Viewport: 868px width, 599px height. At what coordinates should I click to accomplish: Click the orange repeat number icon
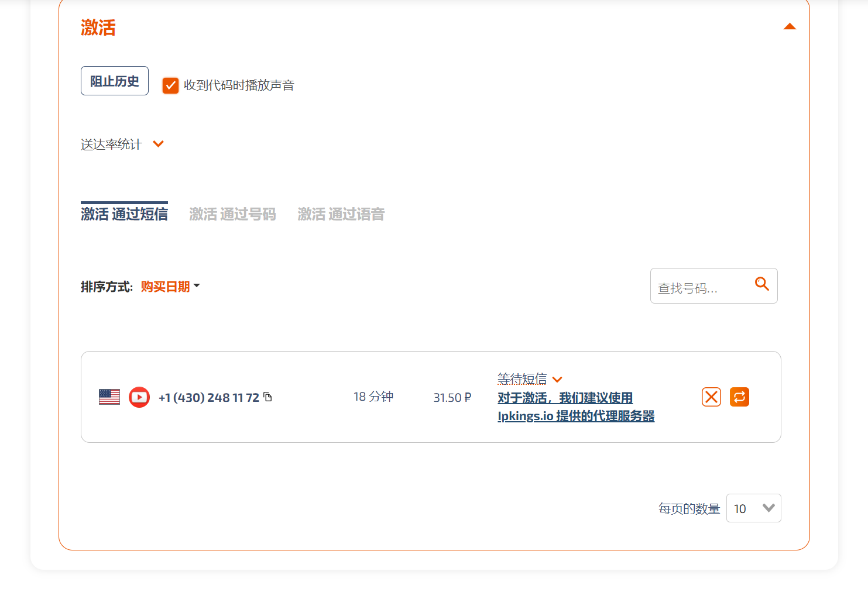(x=739, y=397)
